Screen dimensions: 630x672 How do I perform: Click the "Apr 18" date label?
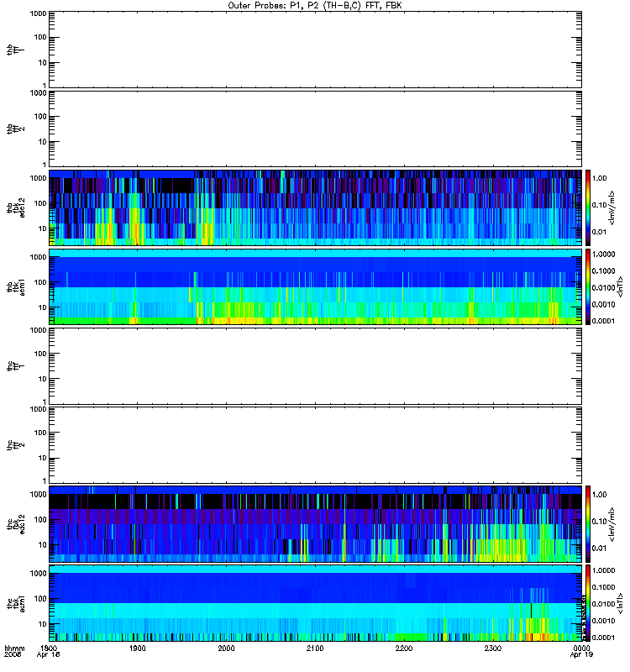(49, 654)
